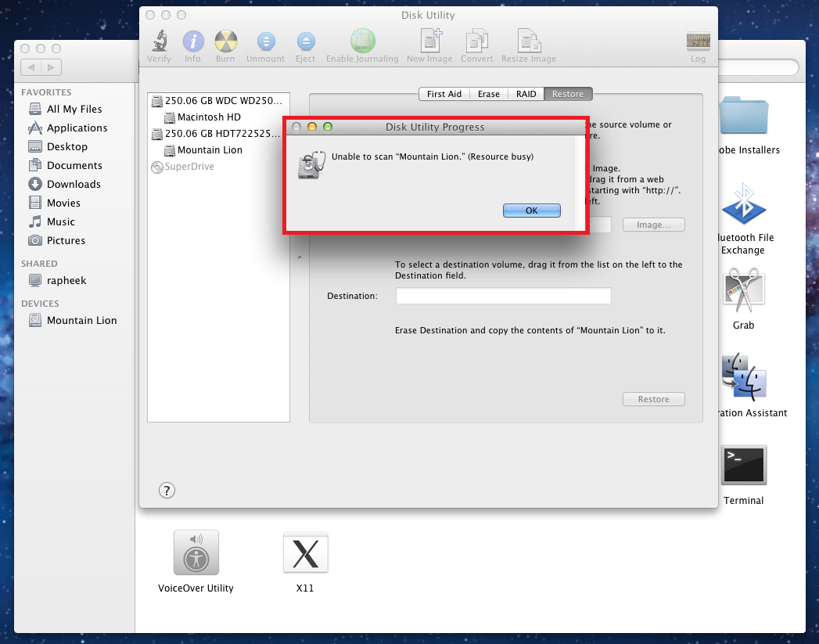Screen dimensions: 819x644
Task: Click the Enable Journaling icon
Action: (x=362, y=41)
